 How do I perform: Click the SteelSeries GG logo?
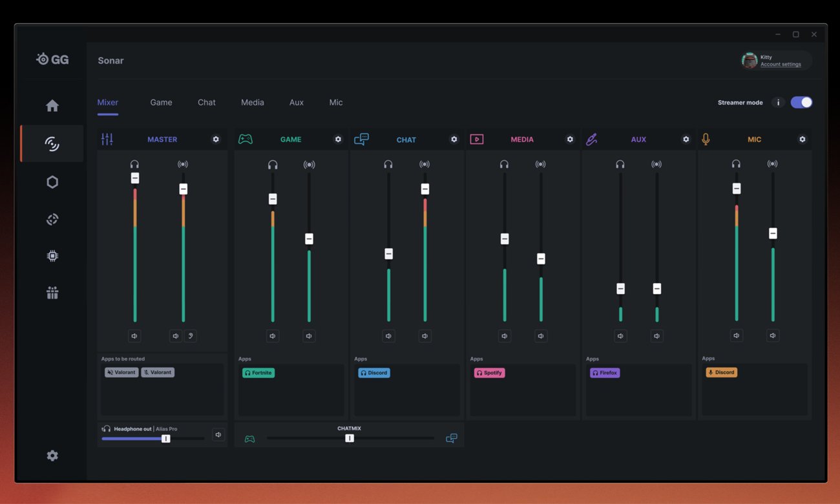[x=52, y=59]
